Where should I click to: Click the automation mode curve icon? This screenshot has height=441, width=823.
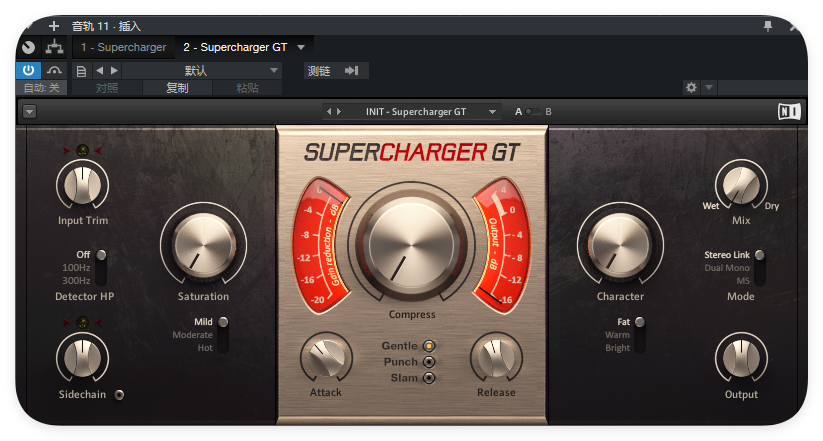coord(54,70)
